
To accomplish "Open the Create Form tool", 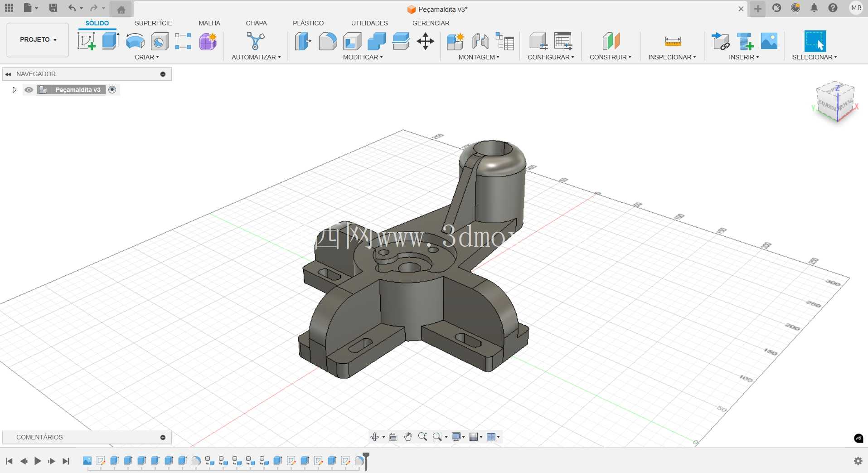I will (208, 41).
